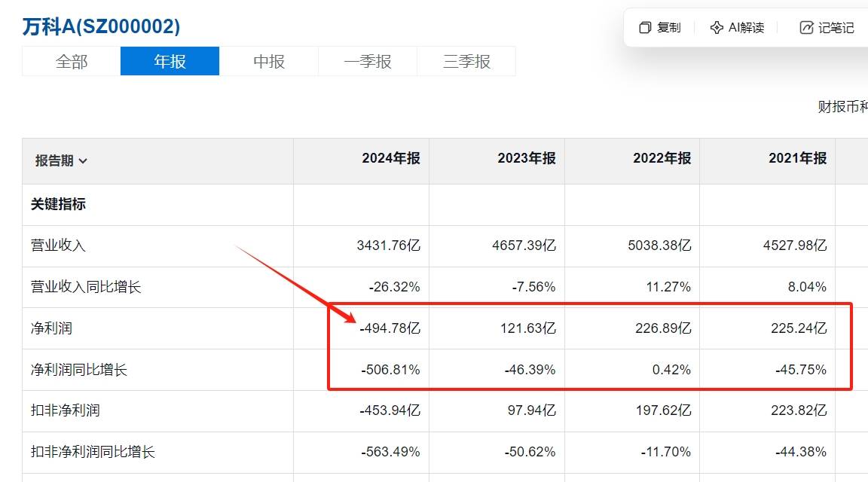The width and height of the screenshot is (868, 482).
Task: Click the 225.24亿 net profit cell
Action: tap(799, 328)
